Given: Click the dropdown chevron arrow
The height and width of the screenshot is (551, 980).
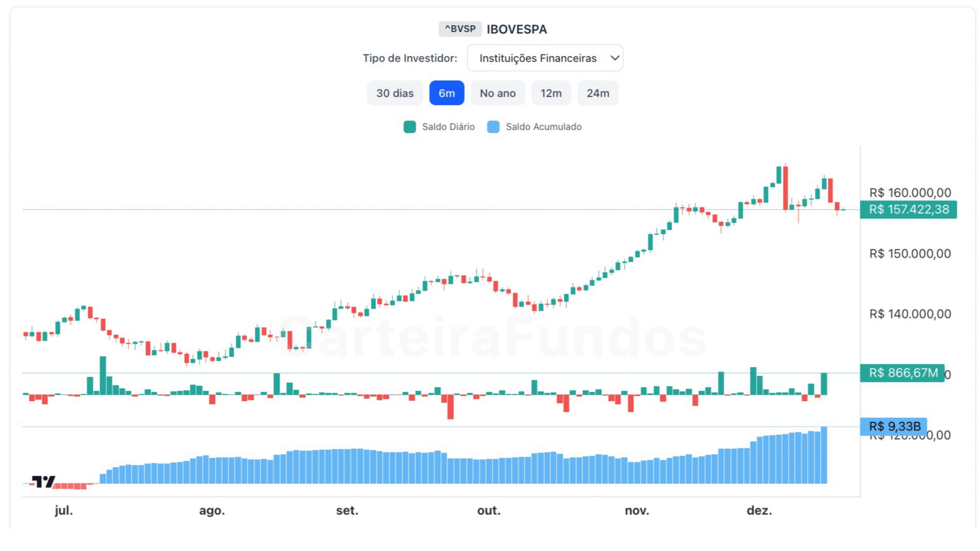Looking at the screenshot, I should pos(614,58).
